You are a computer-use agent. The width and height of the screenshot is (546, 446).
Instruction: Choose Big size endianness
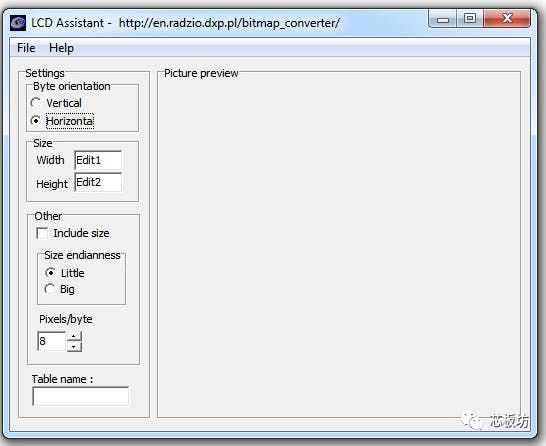(x=50, y=289)
